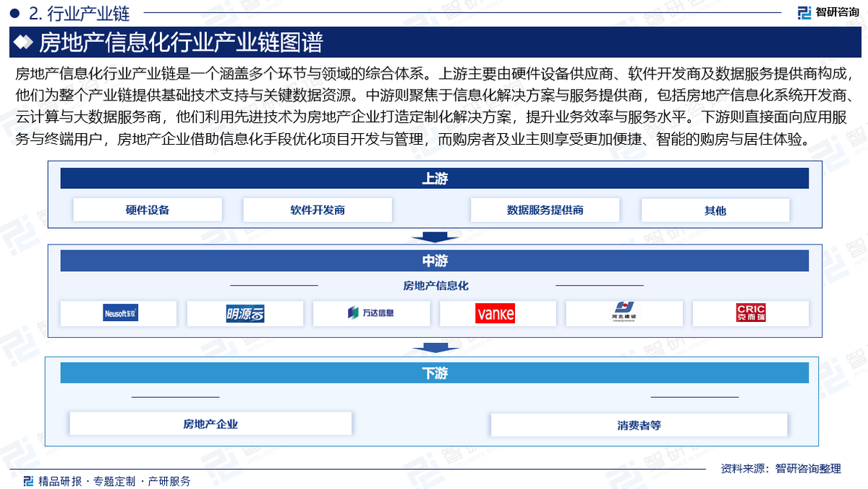Click the 下游 header bar
This screenshot has width=868, height=489.
tap(434, 373)
